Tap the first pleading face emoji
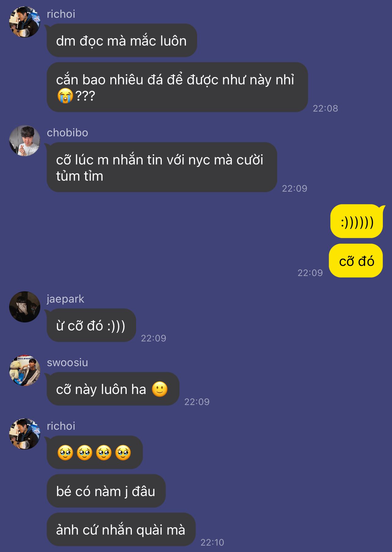Viewport: 392px width, 552px height. 65,453
